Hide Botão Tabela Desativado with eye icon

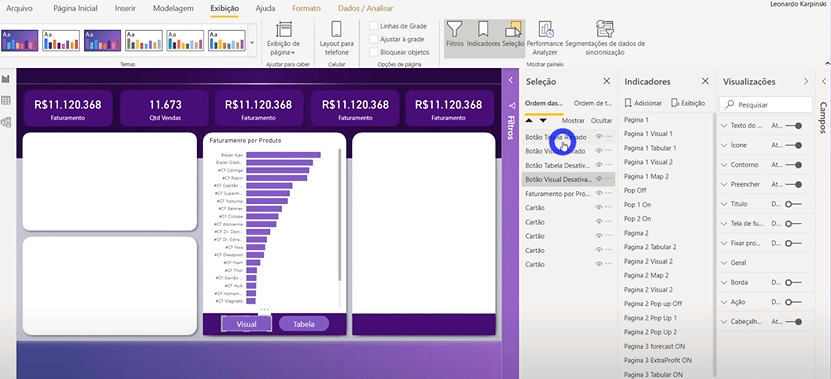tap(599, 165)
